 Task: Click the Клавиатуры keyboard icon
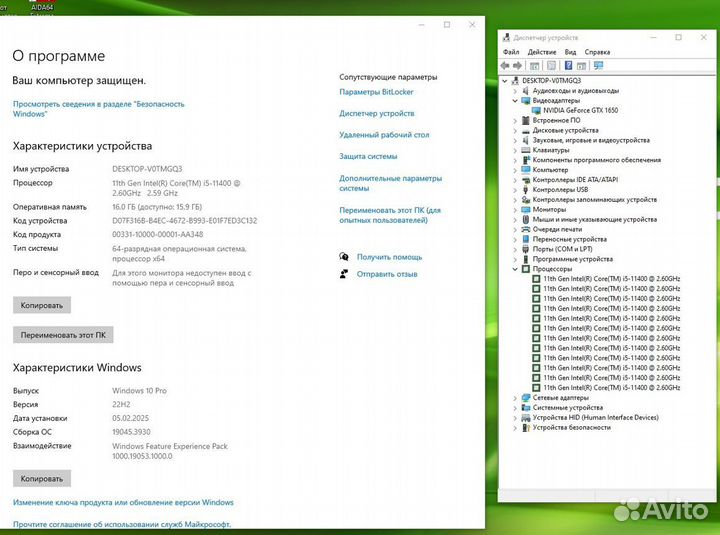pyautogui.click(x=526, y=150)
